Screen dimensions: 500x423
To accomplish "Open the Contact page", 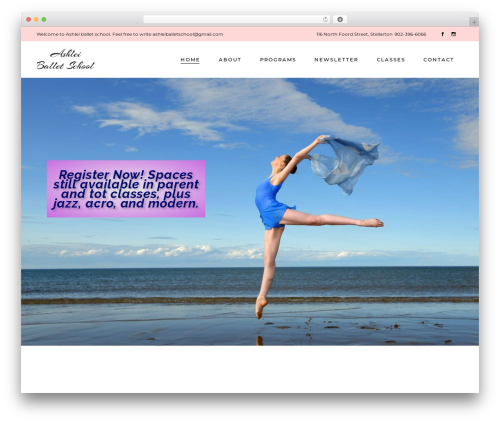I will coord(438,60).
